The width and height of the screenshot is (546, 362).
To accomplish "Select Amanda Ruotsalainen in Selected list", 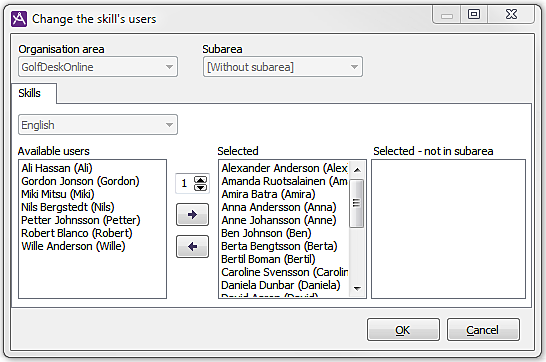I will point(284,181).
